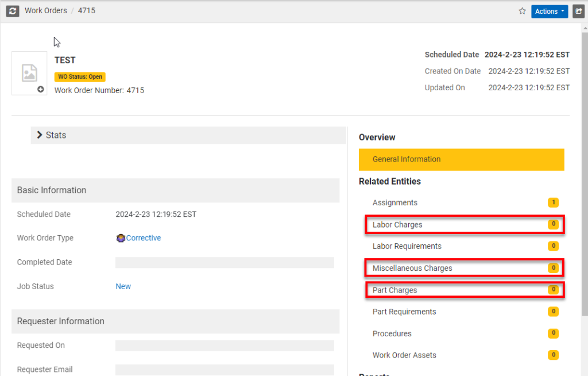Viewport: 588px width, 376px height.
Task: Click the New job status link
Action: click(x=123, y=286)
